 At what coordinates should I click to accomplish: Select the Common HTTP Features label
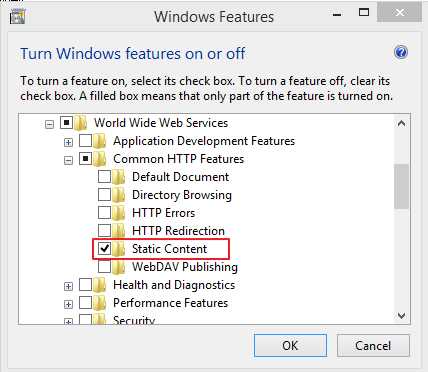click(x=178, y=159)
